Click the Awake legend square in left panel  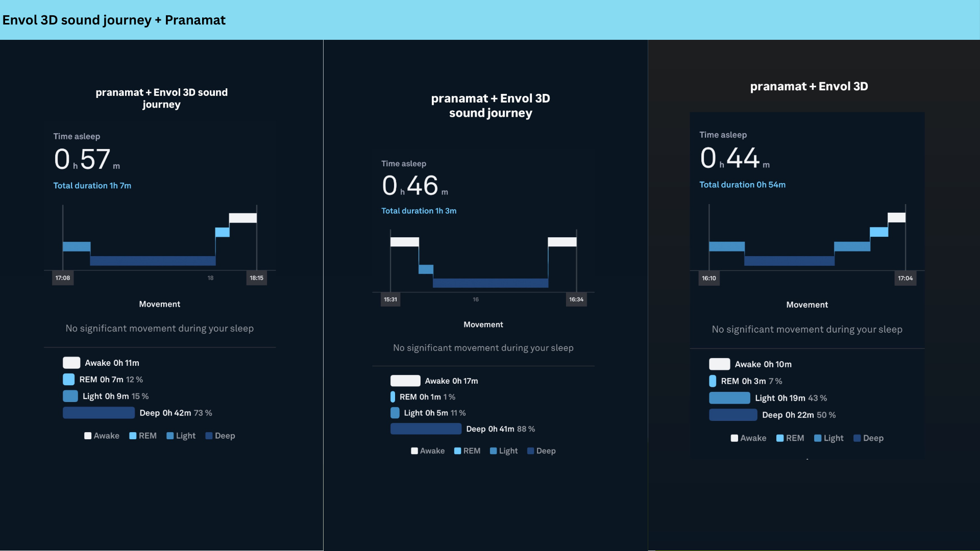click(88, 436)
